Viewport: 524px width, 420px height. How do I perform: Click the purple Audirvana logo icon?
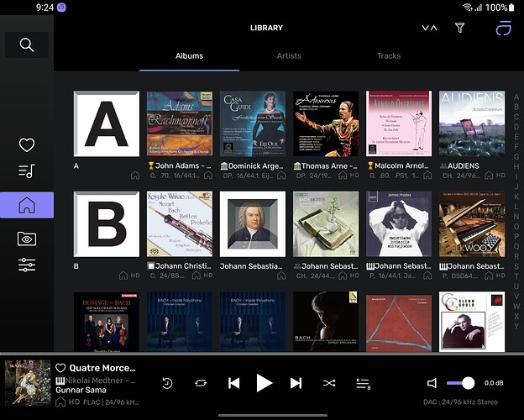tap(504, 28)
